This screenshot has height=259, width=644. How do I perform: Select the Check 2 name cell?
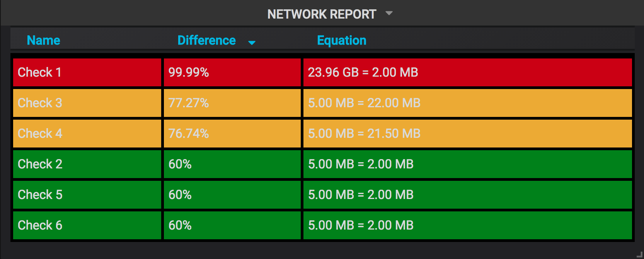point(87,164)
